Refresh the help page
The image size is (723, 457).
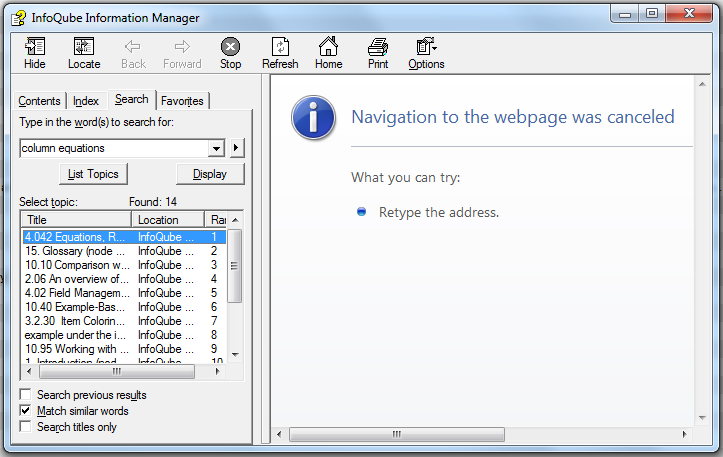click(x=280, y=53)
